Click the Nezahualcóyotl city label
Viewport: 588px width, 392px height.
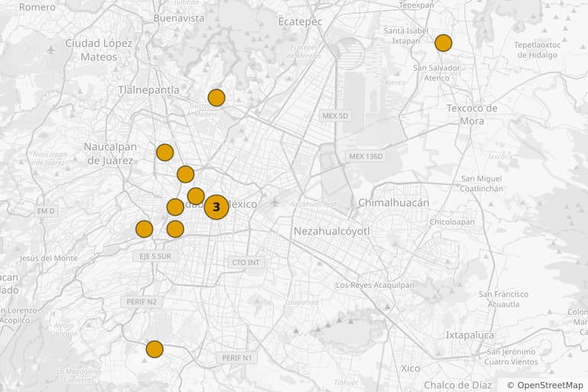pos(332,231)
